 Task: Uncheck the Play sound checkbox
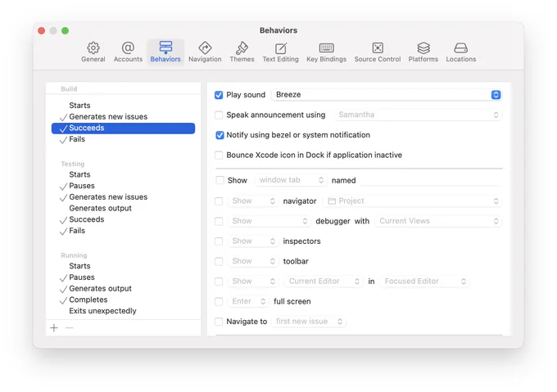click(x=219, y=95)
